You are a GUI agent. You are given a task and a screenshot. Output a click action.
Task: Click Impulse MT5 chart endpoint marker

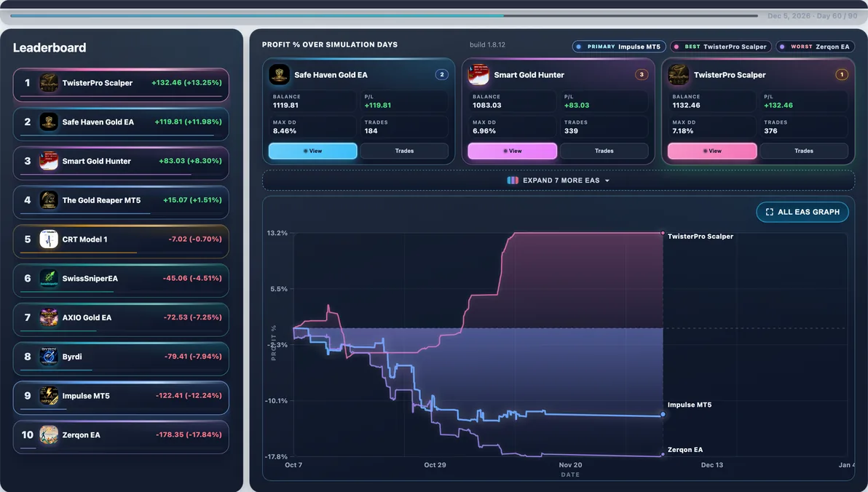663,415
